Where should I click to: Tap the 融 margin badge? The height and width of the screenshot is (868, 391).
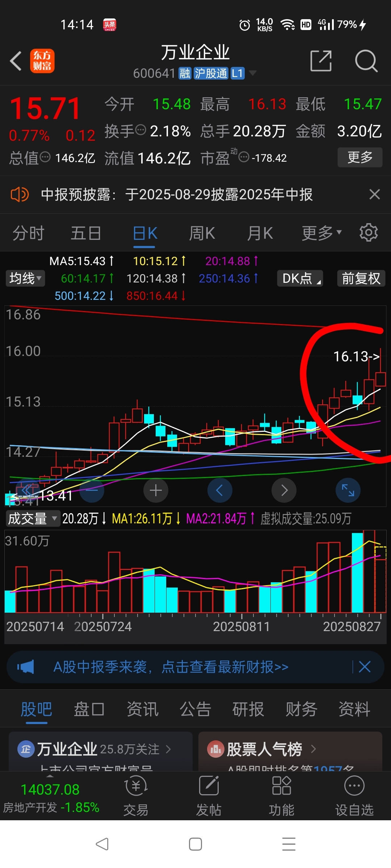tap(185, 73)
